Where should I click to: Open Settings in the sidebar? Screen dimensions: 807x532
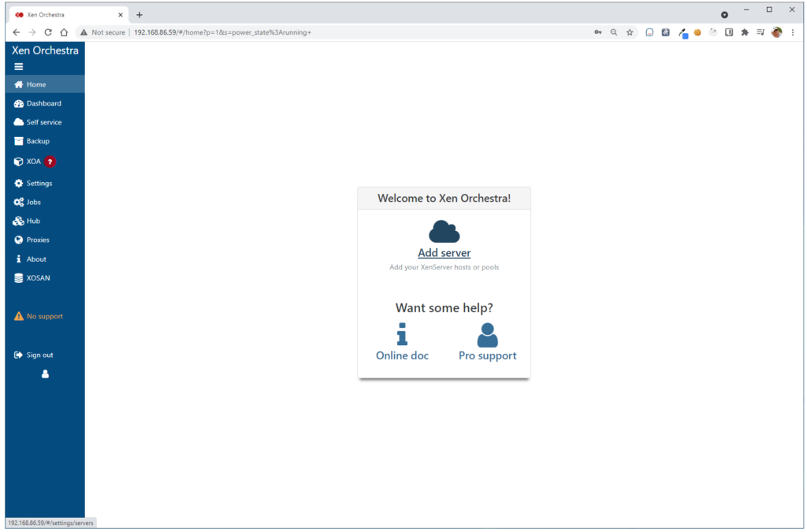click(x=39, y=183)
